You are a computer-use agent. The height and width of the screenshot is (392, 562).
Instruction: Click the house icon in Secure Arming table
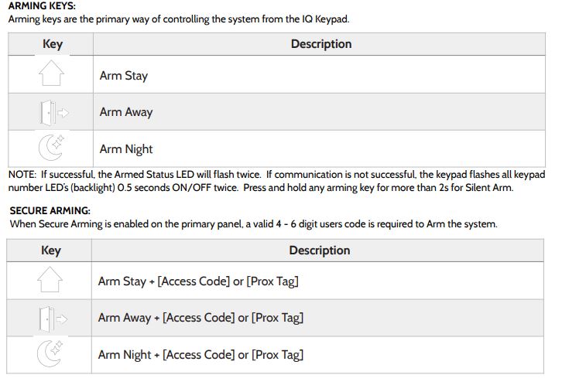click(50, 279)
